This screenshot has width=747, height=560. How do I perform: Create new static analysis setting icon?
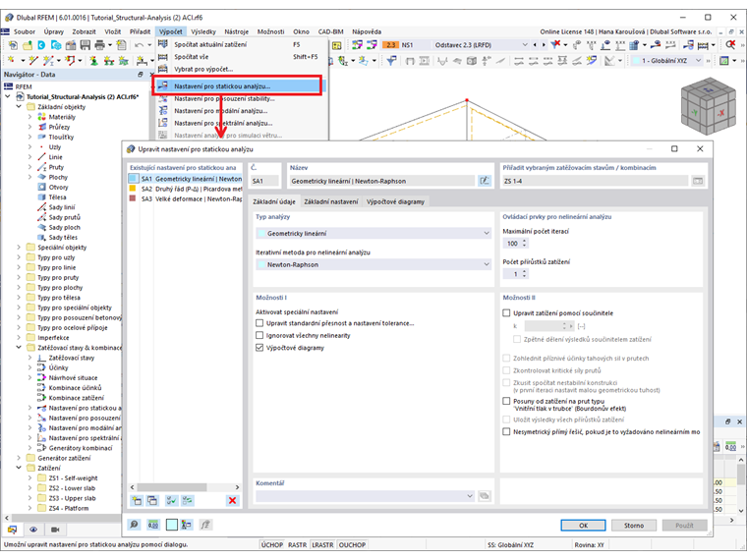click(138, 500)
